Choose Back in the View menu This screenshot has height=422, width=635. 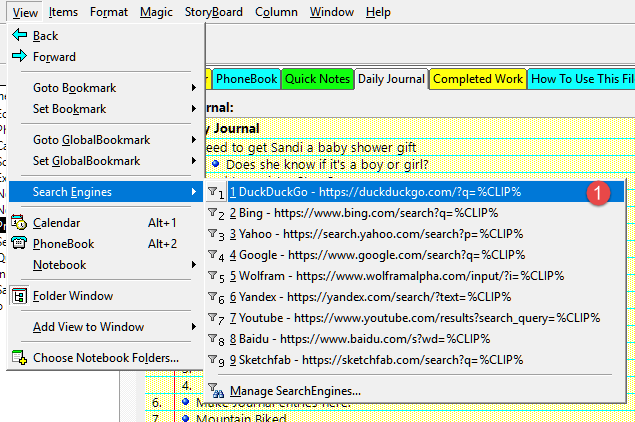[x=106, y=35]
